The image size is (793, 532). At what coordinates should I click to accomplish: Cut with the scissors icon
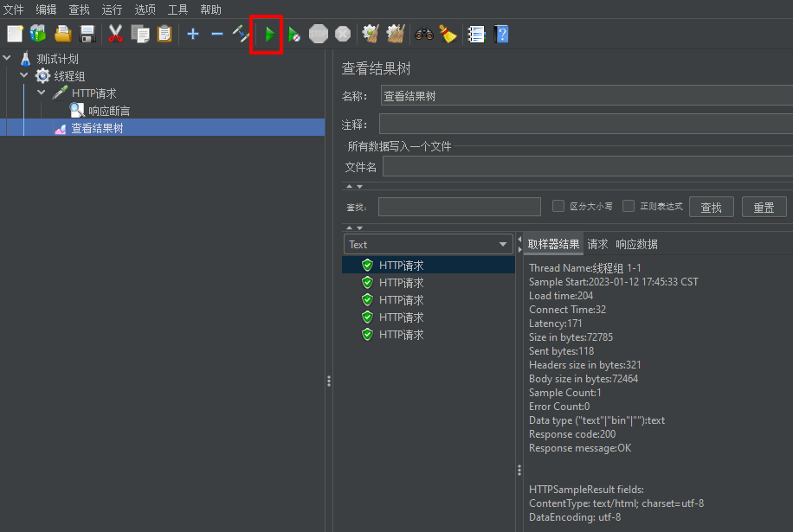point(115,34)
